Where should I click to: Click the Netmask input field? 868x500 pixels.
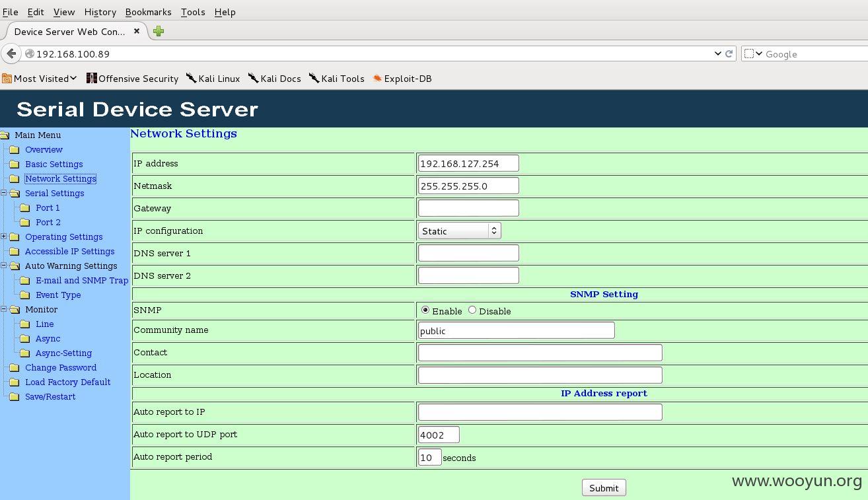[468, 186]
